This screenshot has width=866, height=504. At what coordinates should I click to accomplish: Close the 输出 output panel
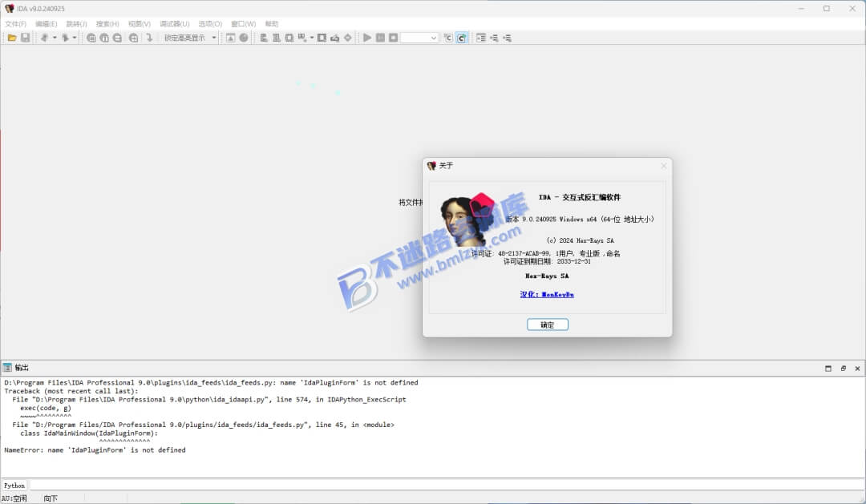[x=857, y=369]
